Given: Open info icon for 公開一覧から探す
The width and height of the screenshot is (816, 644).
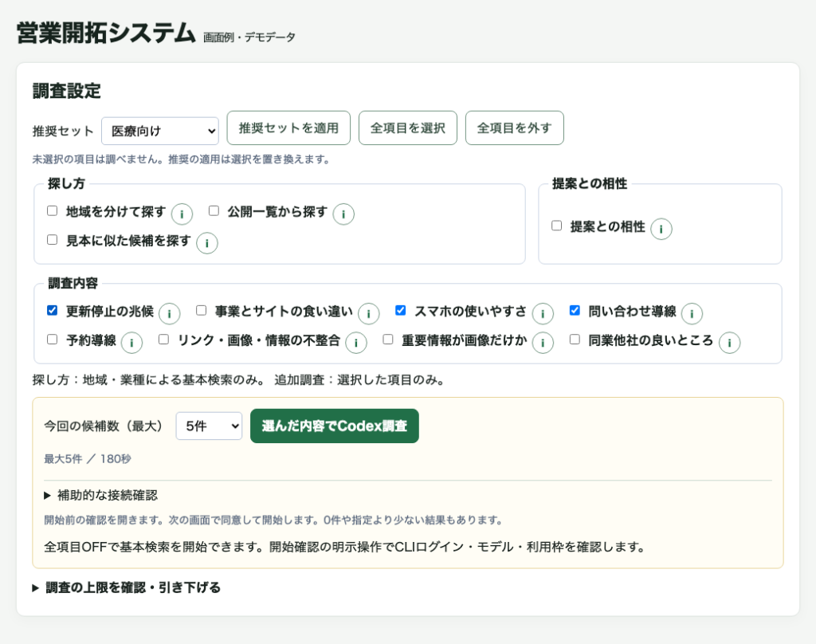Looking at the screenshot, I should click(x=343, y=214).
